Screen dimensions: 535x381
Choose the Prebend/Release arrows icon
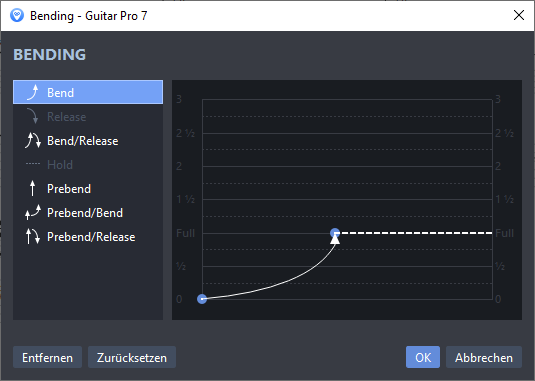[x=33, y=236]
